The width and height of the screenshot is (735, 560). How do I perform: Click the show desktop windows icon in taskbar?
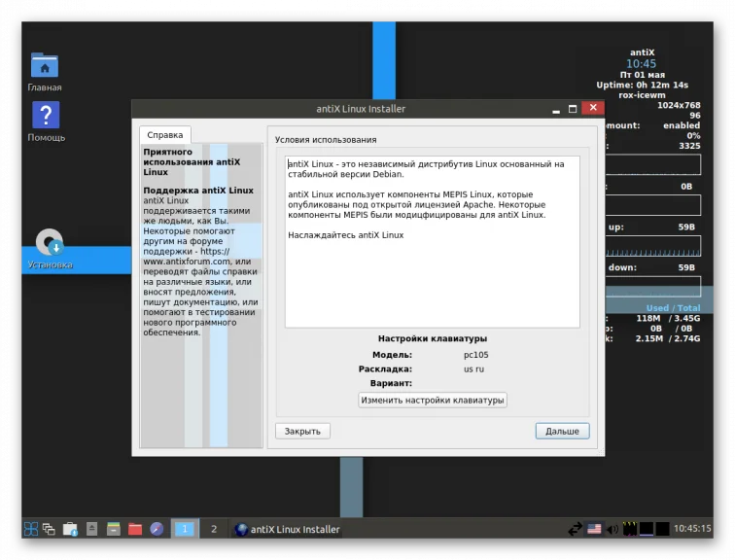click(x=49, y=529)
